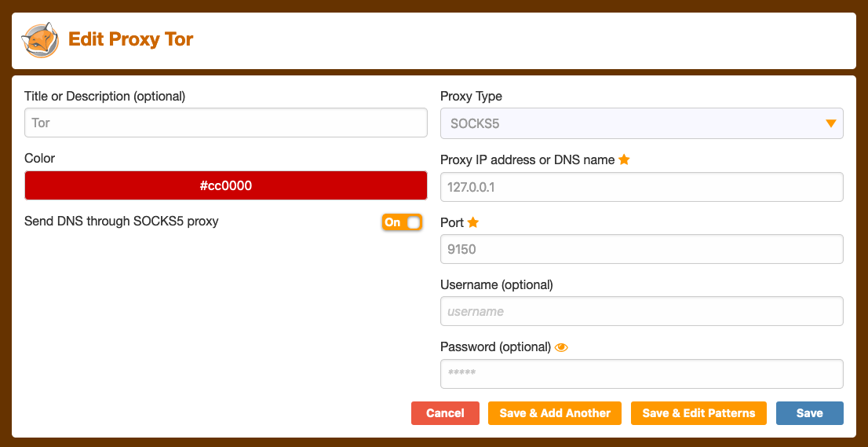Click the Proxy IP address input field
The image size is (868, 447).
[x=641, y=187]
